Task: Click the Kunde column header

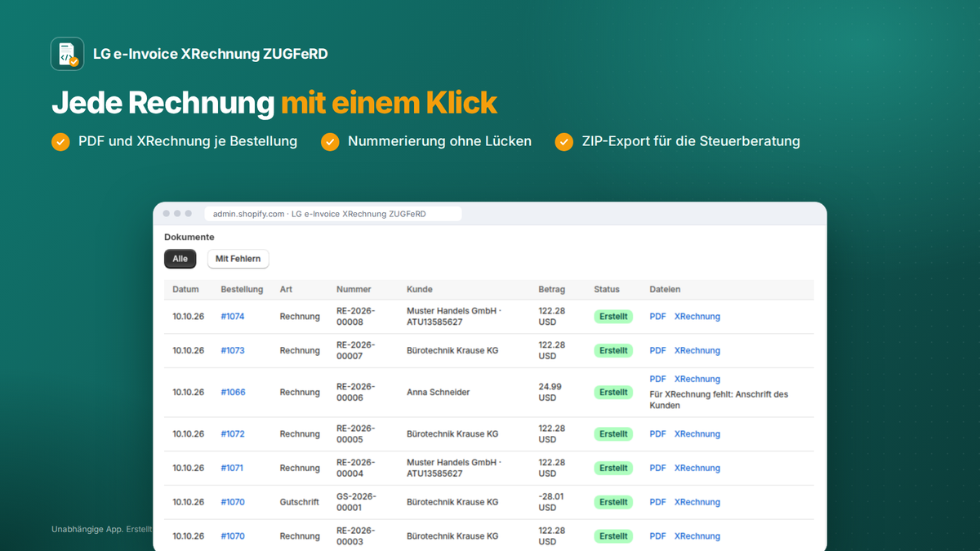Action: tap(420, 290)
